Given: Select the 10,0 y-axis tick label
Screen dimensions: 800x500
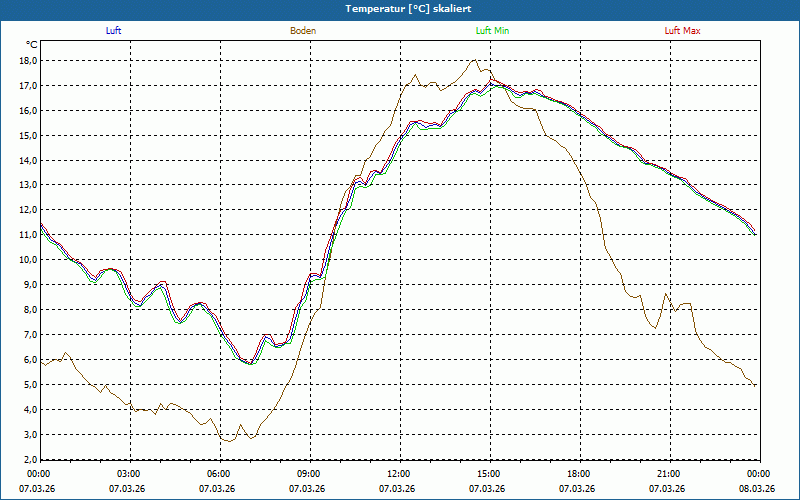Looking at the screenshot, I should pos(26,260).
